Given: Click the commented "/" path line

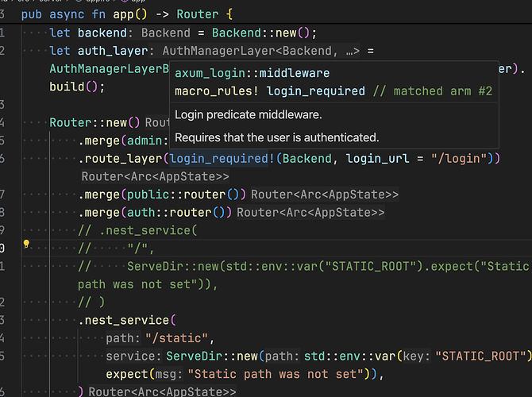Looking at the screenshot, I should pos(116,249).
